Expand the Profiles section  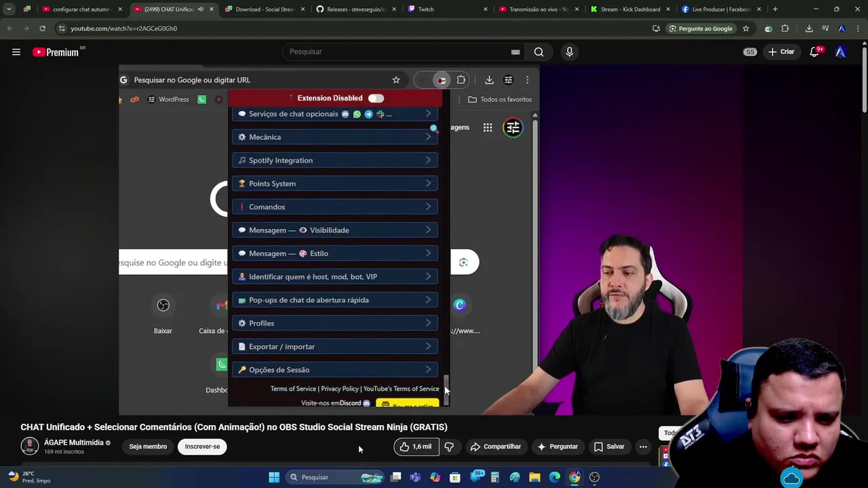click(x=335, y=323)
